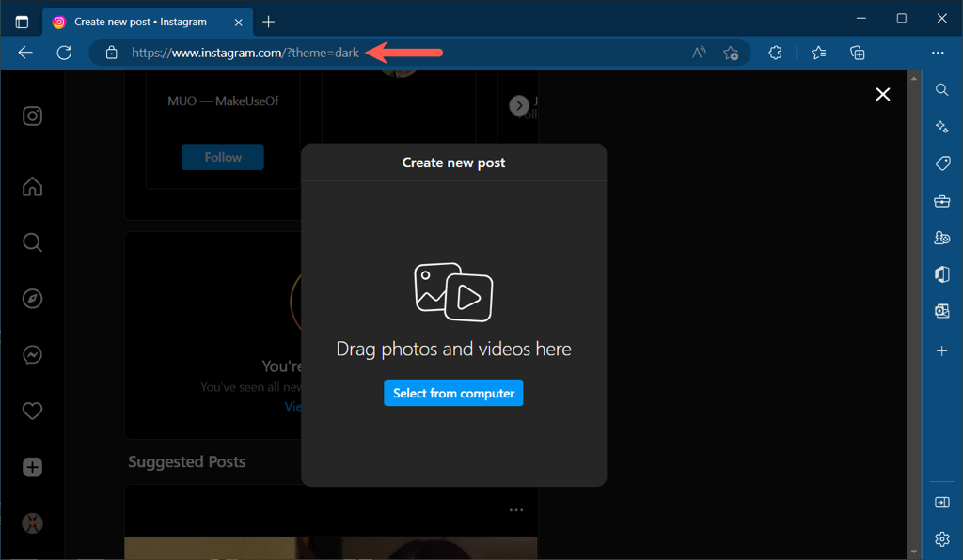Open Notifications heart icon
Screen dimensions: 963x560
tap(32, 412)
